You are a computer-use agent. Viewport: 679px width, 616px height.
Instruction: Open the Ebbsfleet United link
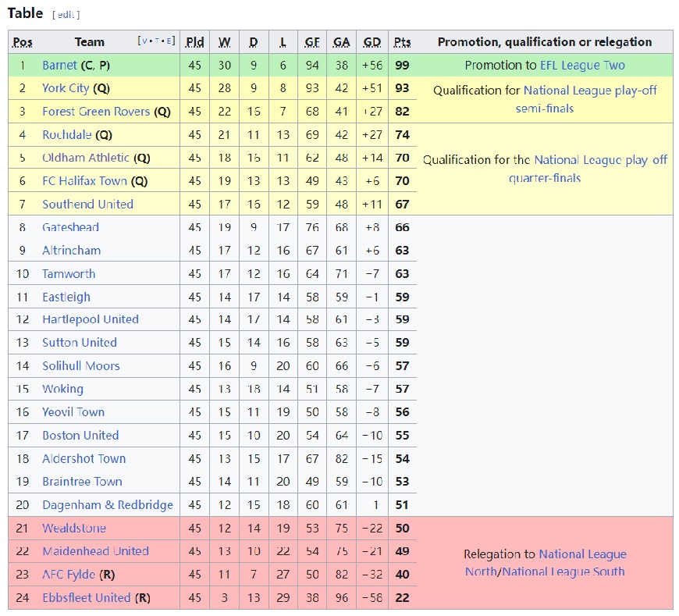pyautogui.click(x=87, y=598)
